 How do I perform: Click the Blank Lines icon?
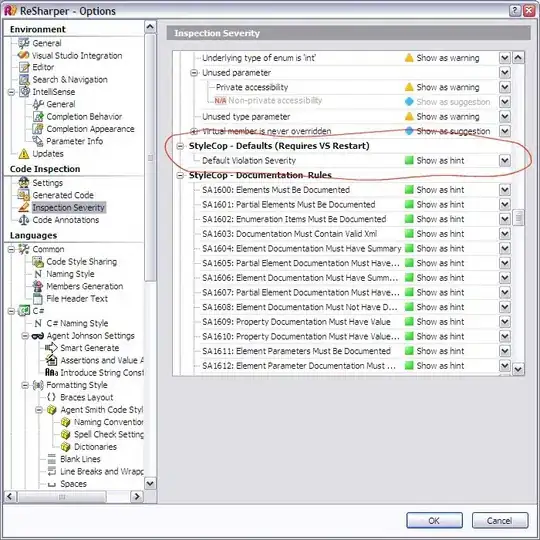(52, 459)
